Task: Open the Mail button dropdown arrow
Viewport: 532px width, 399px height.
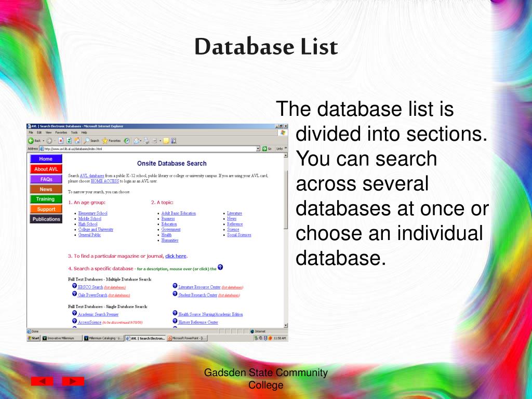Action: 141,141
